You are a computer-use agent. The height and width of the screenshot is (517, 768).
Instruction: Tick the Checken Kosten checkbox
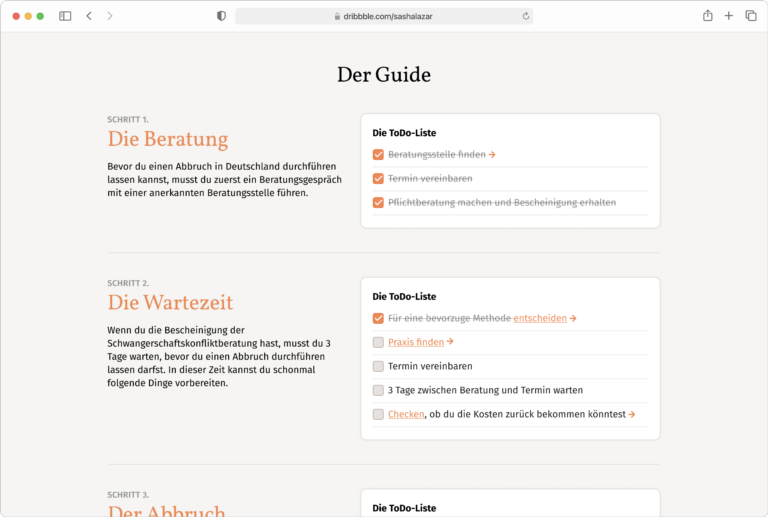pyautogui.click(x=378, y=414)
